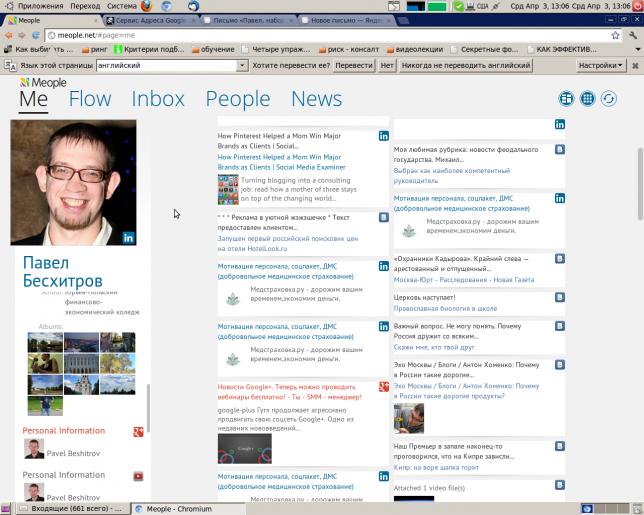Click the VK icon on the Важный вопрос post
The image size is (644, 515).
[560, 326]
